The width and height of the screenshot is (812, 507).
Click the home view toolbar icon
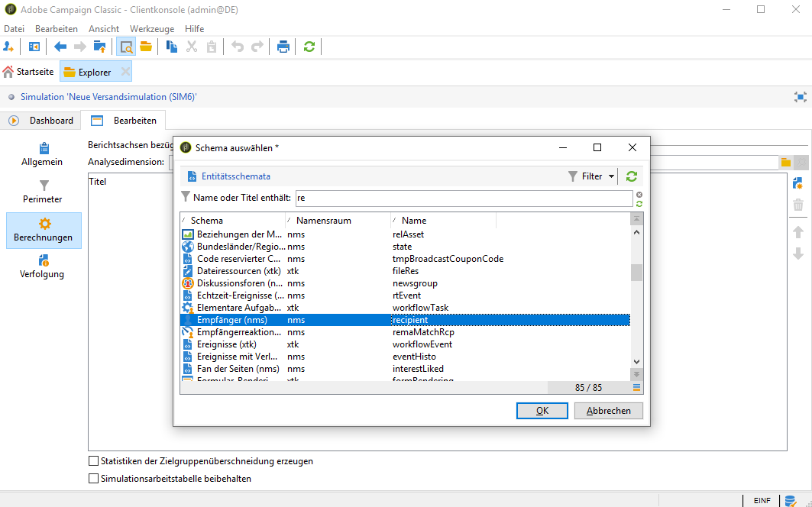pyautogui.click(x=34, y=47)
